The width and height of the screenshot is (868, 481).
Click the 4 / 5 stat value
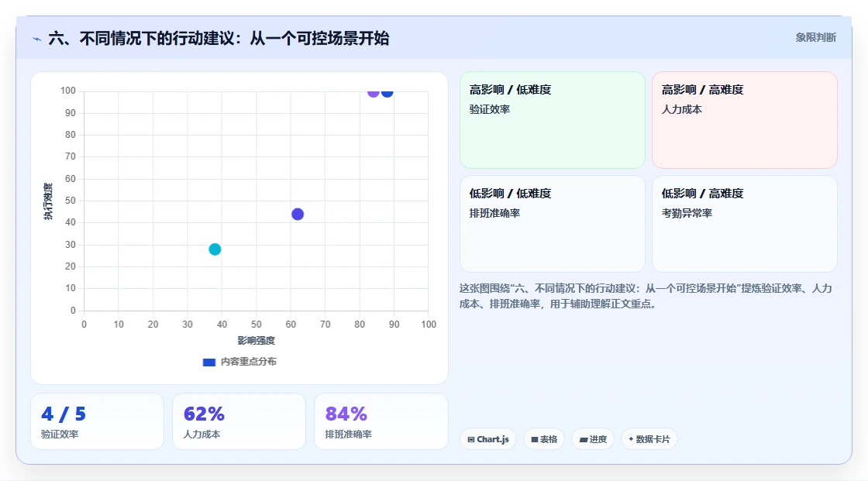(x=64, y=414)
